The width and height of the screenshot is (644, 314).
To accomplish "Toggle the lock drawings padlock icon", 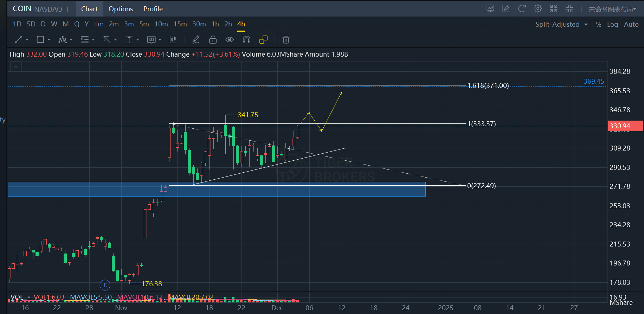I will (213, 40).
